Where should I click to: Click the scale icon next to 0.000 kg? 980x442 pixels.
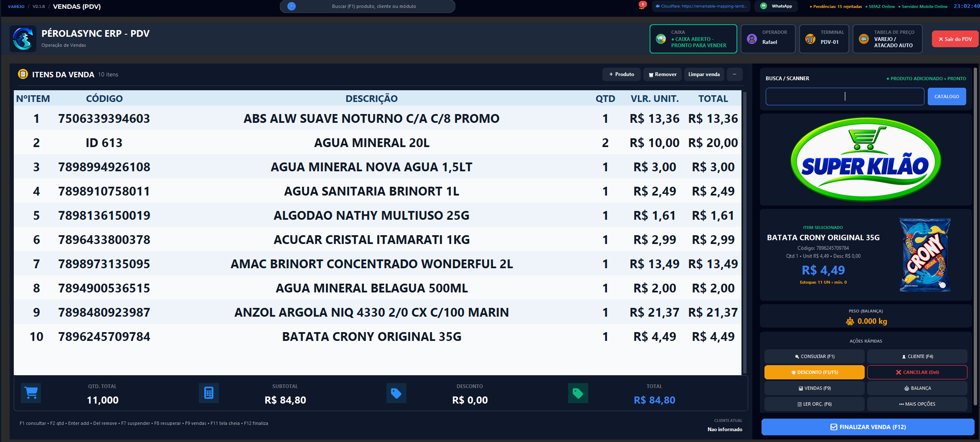[x=850, y=321]
